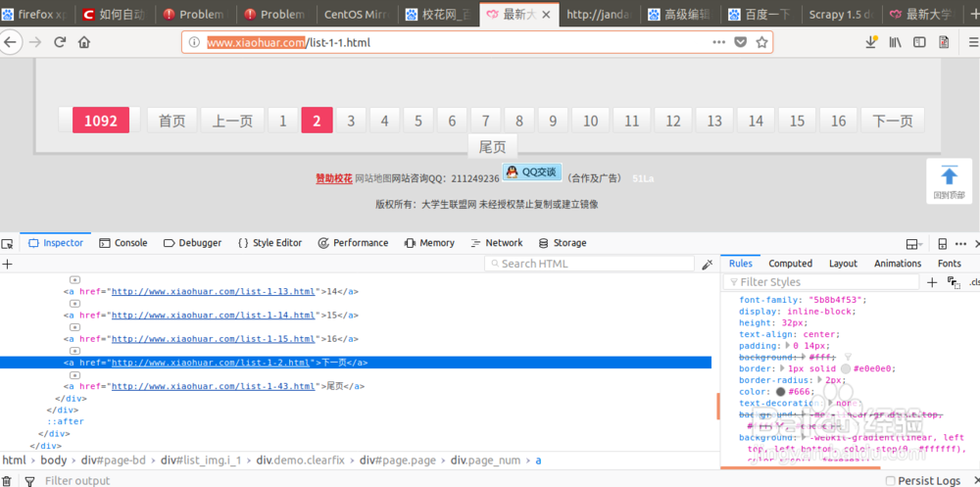The image size is (980, 487).
Task: Switch to the Layout tab
Action: coord(843,264)
